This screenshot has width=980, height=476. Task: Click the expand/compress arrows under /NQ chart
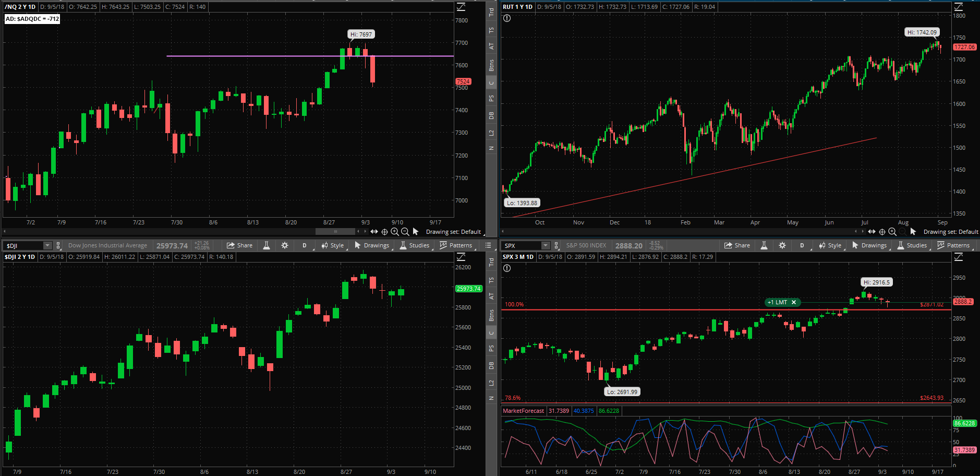pyautogui.click(x=374, y=231)
